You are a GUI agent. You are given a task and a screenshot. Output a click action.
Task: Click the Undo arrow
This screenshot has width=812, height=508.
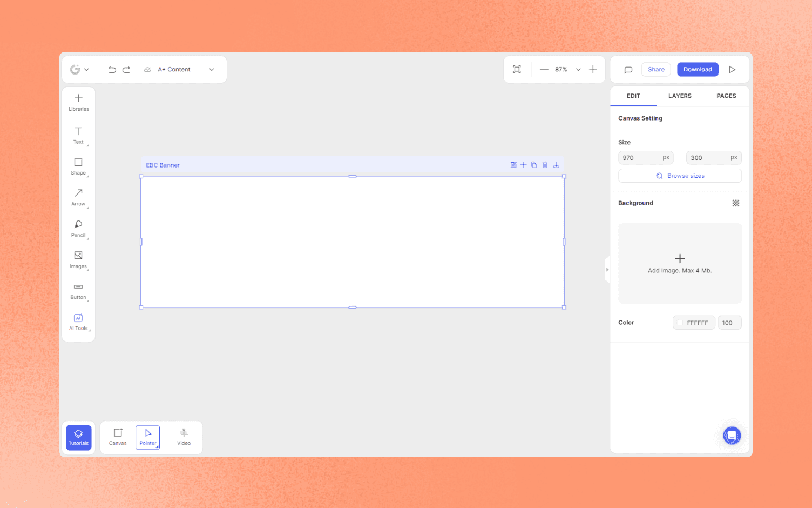(x=112, y=69)
